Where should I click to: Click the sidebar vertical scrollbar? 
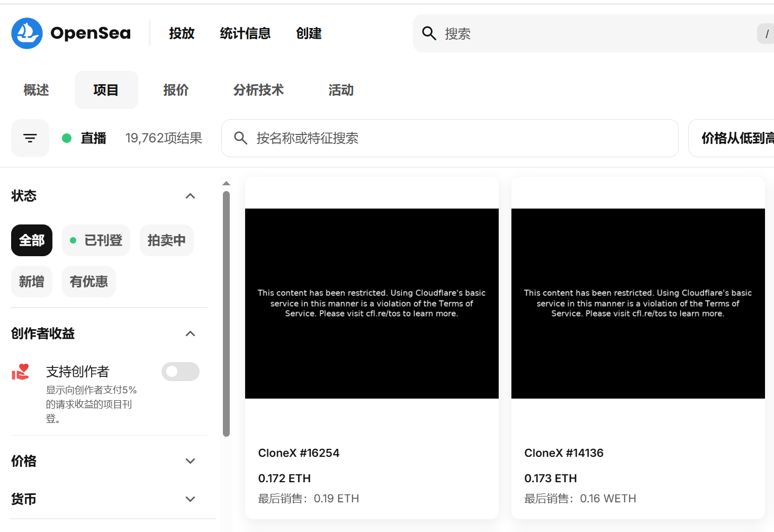click(227, 312)
